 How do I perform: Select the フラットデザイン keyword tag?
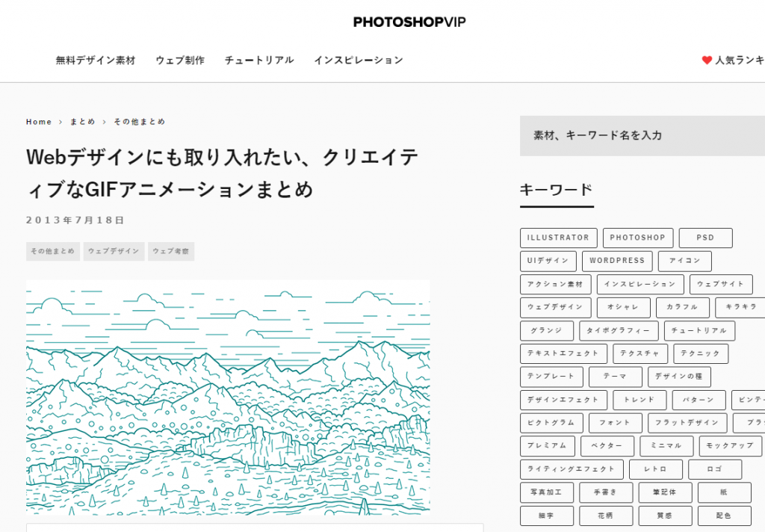point(687,423)
